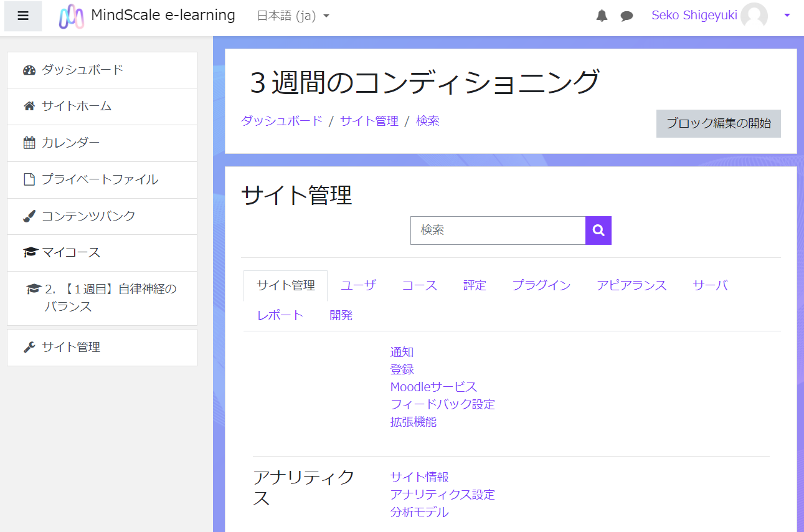Image resolution: width=804 pixels, height=532 pixels.
Task: Click the file icon beside プライベートファイル
Action: 29,179
